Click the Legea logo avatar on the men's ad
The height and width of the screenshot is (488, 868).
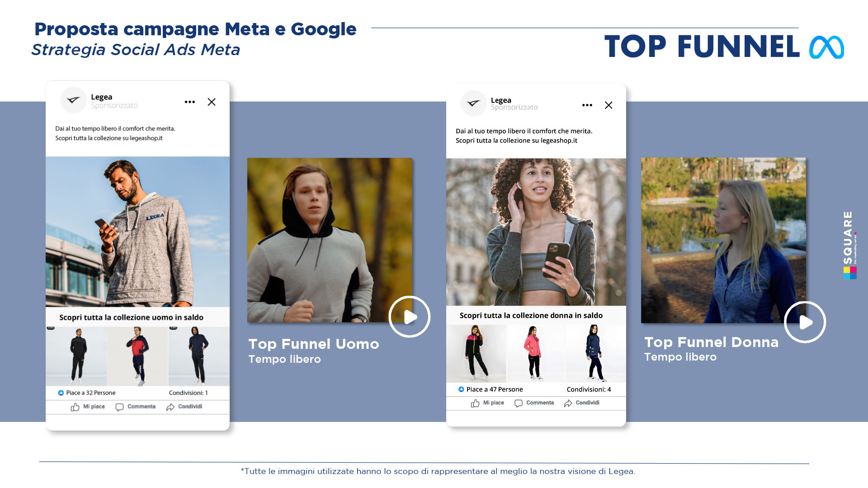73,100
